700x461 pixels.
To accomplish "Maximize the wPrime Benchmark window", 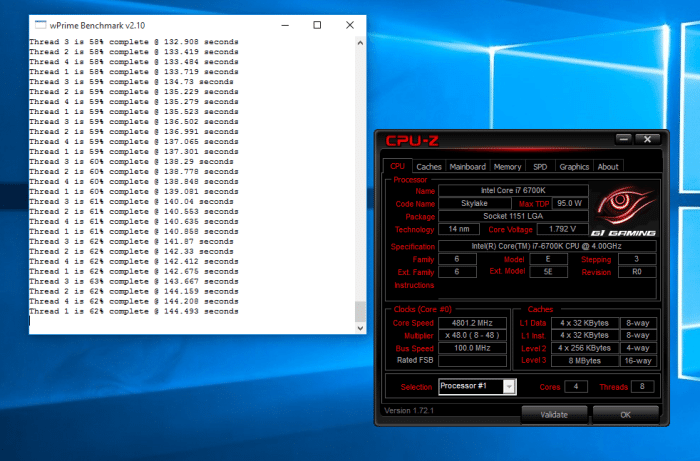I will click(317, 25).
